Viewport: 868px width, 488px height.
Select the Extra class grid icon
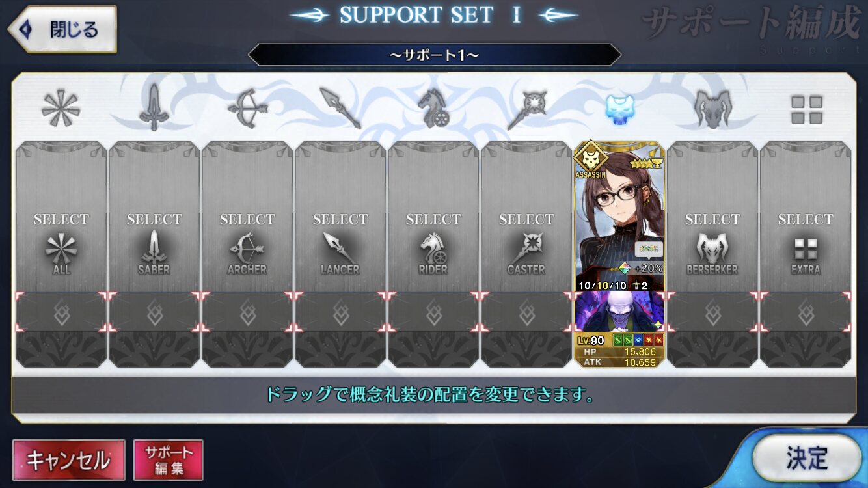806,109
